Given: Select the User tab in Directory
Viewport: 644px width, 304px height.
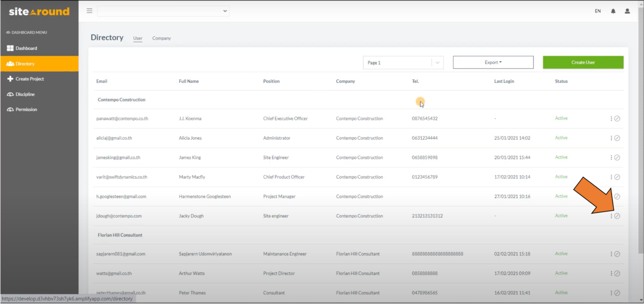Looking at the screenshot, I should coord(138,38).
